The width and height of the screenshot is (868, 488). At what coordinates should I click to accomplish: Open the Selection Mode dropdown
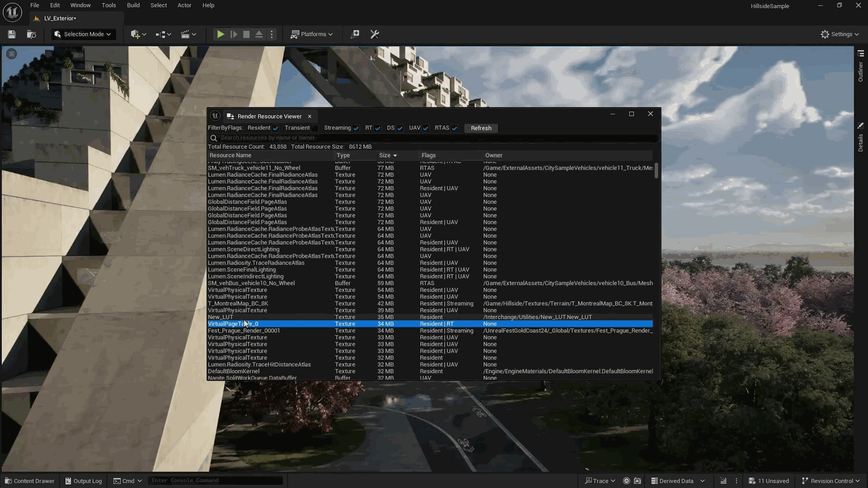click(x=83, y=34)
